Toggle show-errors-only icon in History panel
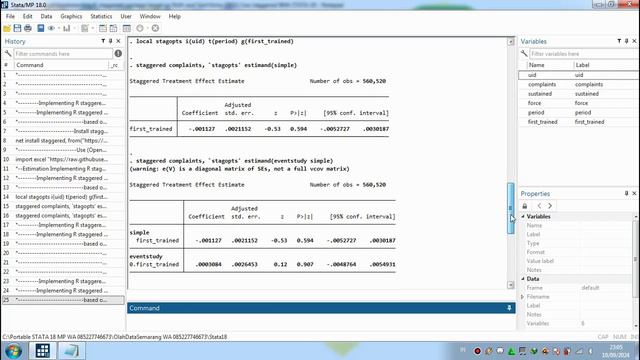The height and width of the screenshot is (360, 640). click(x=118, y=53)
